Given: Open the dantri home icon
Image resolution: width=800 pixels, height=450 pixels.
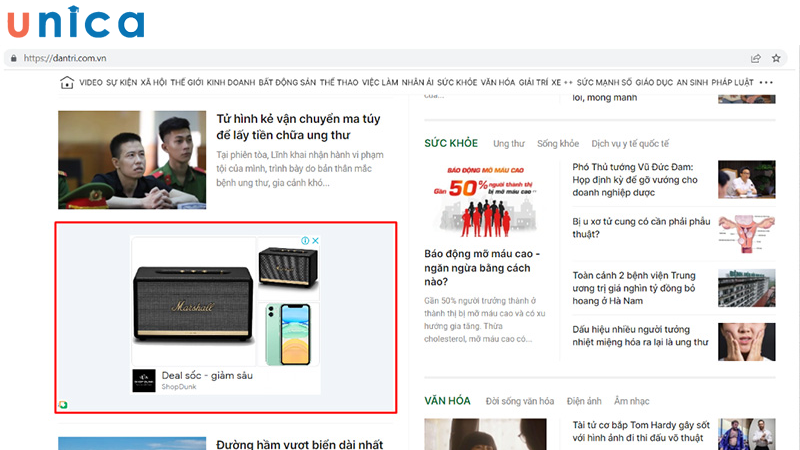Looking at the screenshot, I should coord(67,82).
